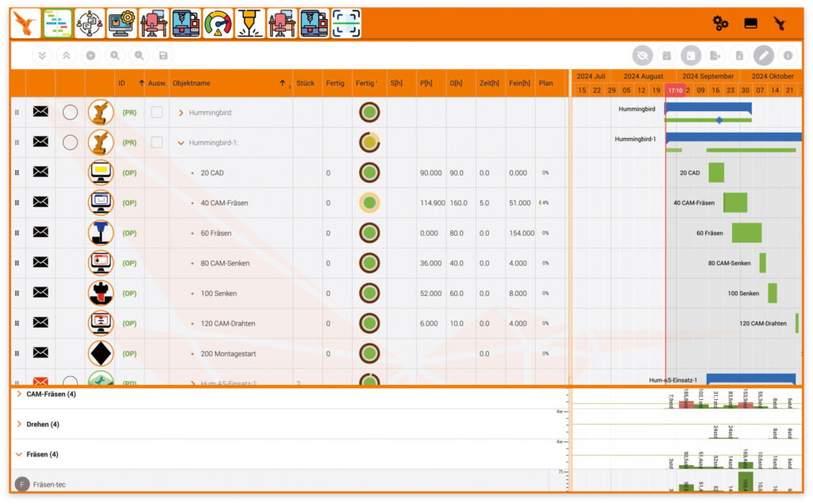Click the ID column header

tap(122, 83)
